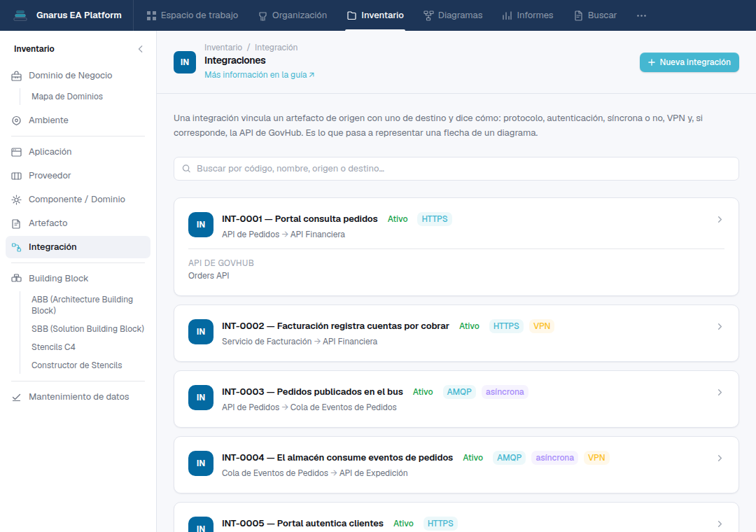Open Espacio de trabajo tab
This screenshot has width=756, height=532.
192,15
